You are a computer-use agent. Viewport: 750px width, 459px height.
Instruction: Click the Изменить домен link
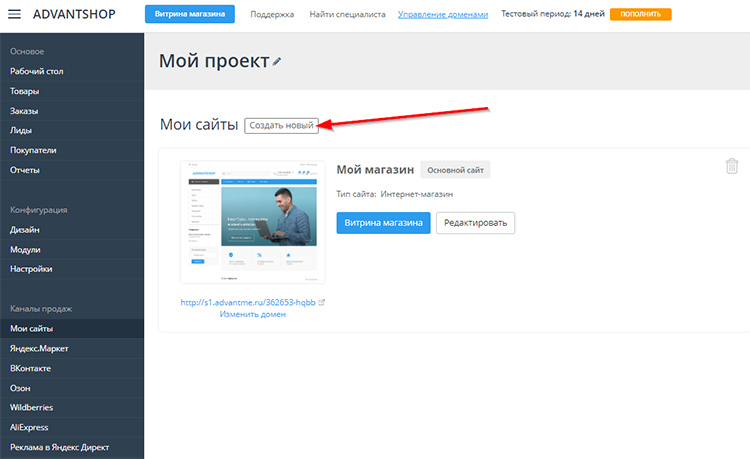pyautogui.click(x=252, y=314)
